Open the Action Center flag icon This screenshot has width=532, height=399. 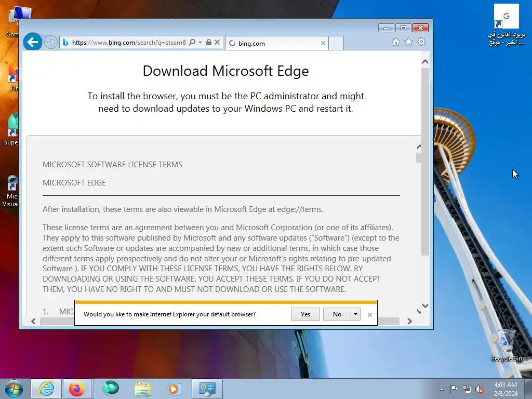coord(454,389)
